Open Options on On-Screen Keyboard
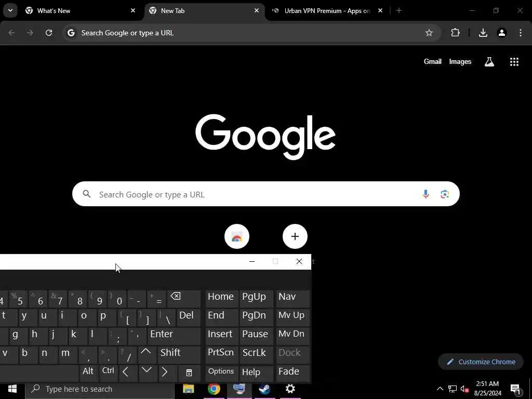The height and width of the screenshot is (399, 532). [222, 373]
